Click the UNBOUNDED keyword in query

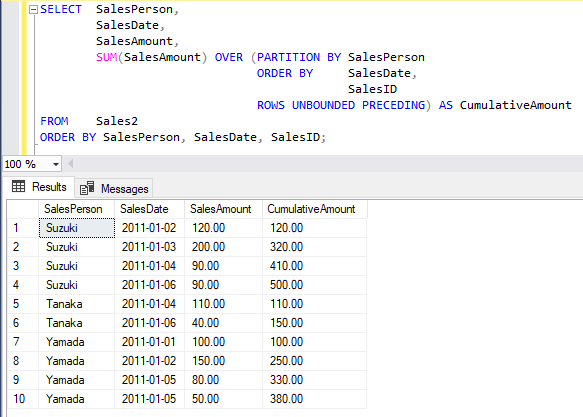tap(323, 105)
